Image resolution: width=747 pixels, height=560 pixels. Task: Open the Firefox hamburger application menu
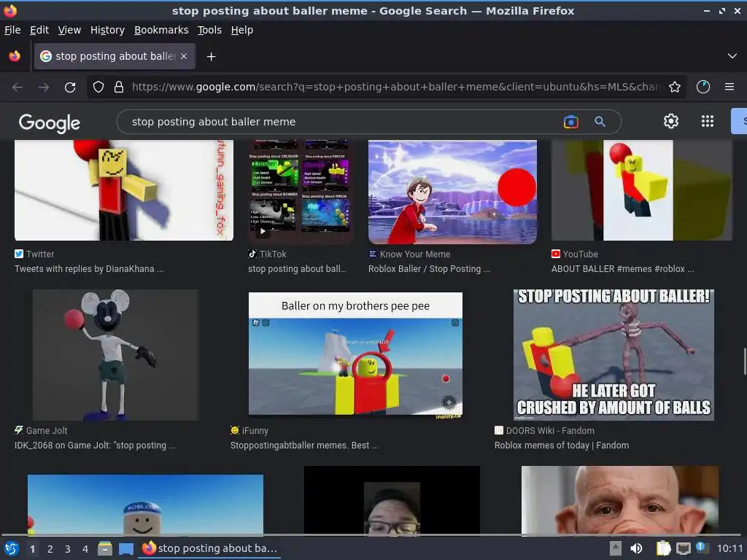tap(729, 87)
